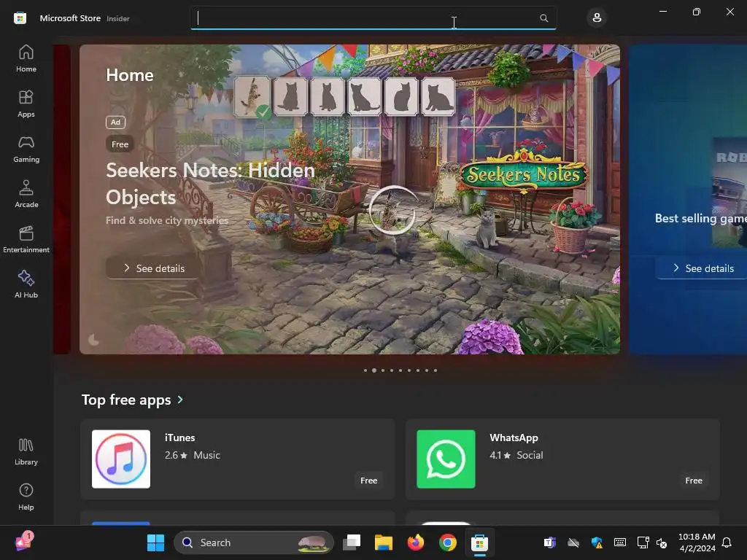The width and height of the screenshot is (747, 560).
Task: Open the notifications bell
Action: point(727,542)
